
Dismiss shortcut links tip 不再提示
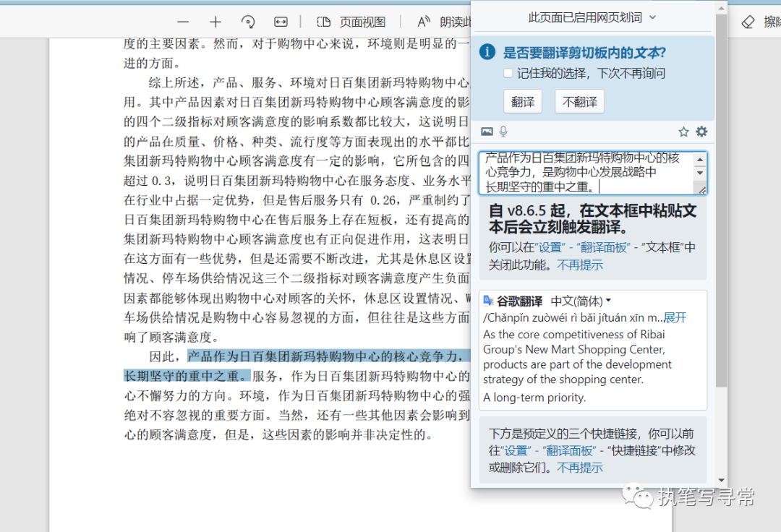580,468
